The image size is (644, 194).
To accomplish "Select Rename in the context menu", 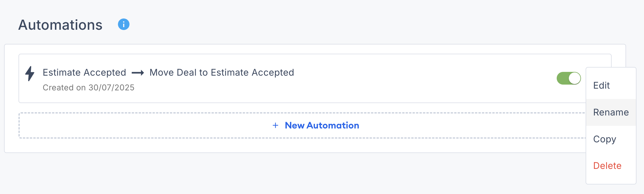I will pyautogui.click(x=611, y=112).
